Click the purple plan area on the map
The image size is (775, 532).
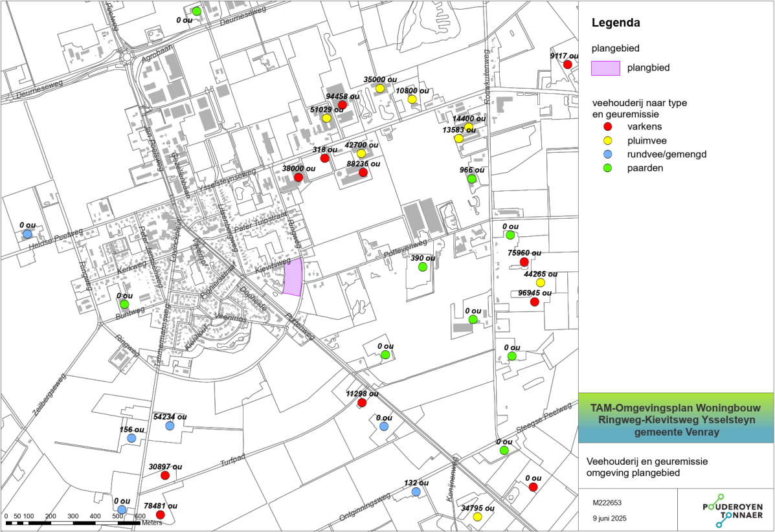pos(293,277)
